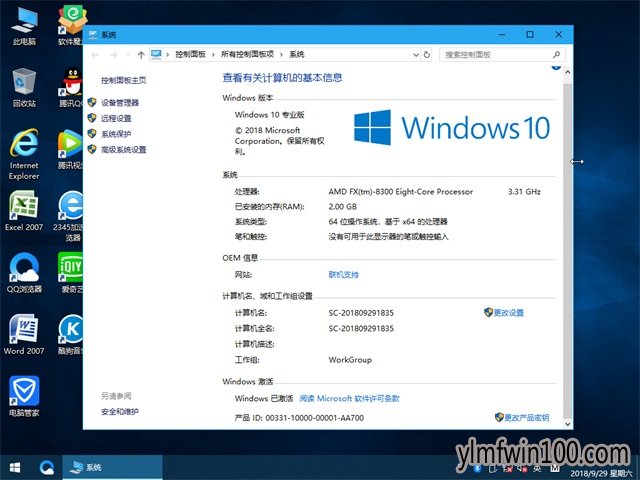Open Excel 2007 desktop shortcut
This screenshot has width=640, height=480.
point(24,211)
